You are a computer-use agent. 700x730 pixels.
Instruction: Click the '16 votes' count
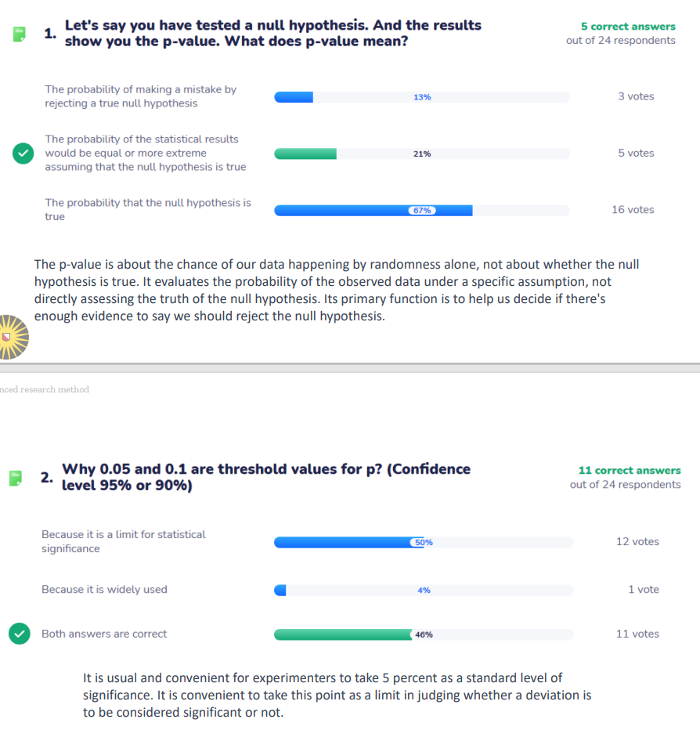632,209
